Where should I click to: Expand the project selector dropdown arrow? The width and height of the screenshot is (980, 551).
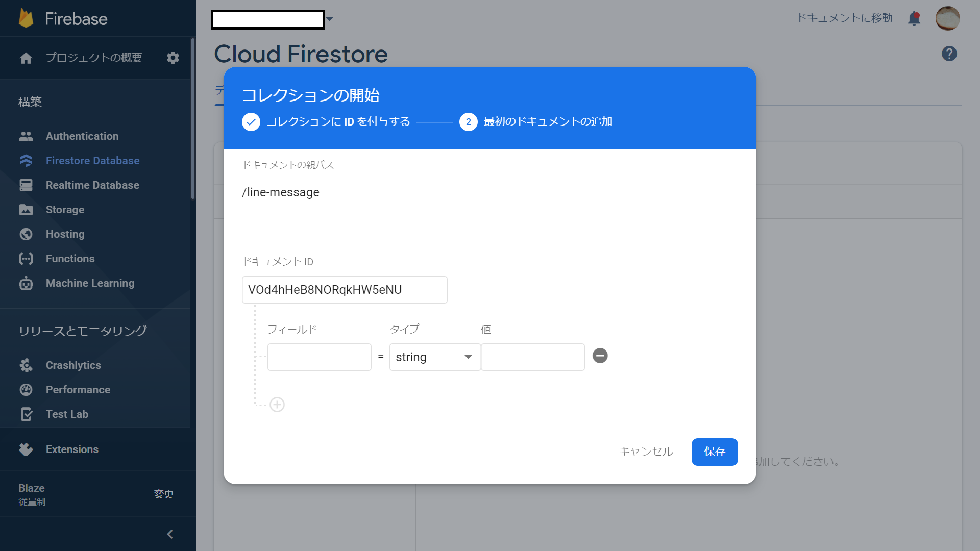pos(330,19)
